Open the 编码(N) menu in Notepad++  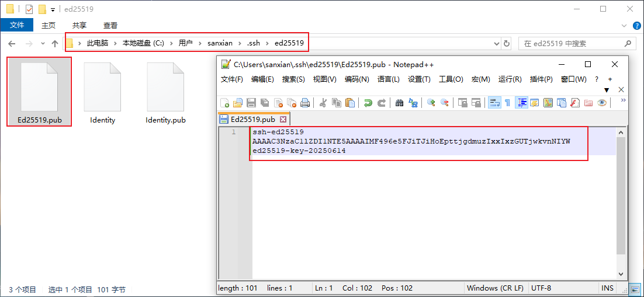(356, 79)
